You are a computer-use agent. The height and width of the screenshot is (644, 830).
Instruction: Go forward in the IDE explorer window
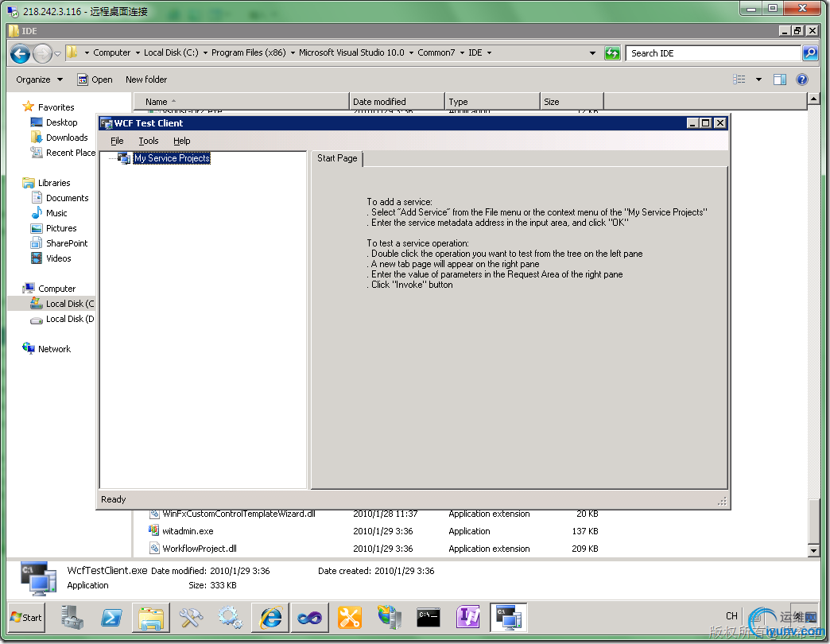pyautogui.click(x=42, y=53)
